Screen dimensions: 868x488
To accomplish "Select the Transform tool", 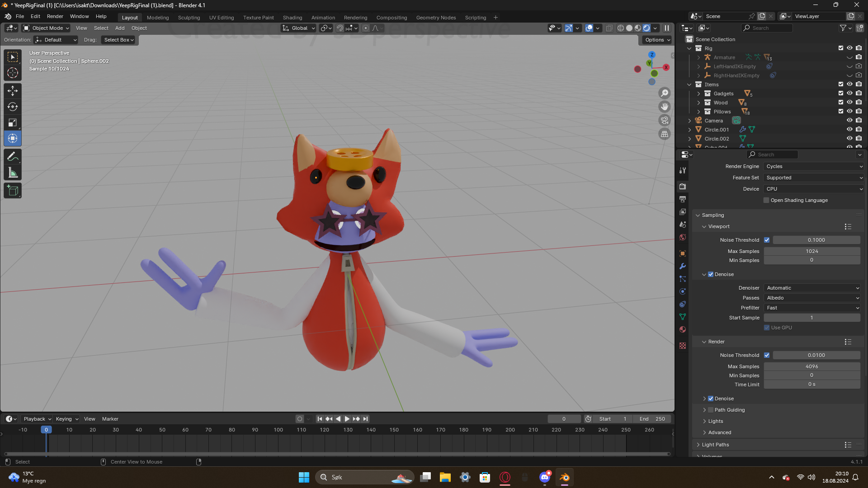I will 13,138.
